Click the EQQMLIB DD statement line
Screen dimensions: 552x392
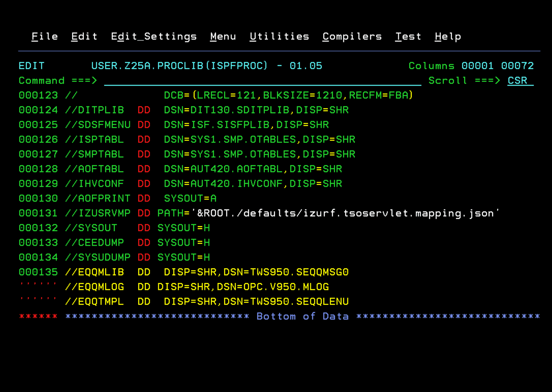point(203,272)
